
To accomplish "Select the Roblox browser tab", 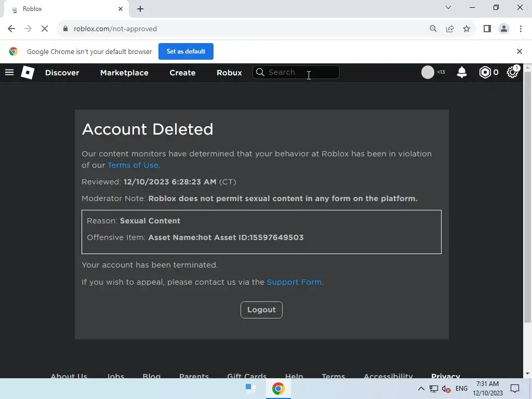I will point(66,9).
